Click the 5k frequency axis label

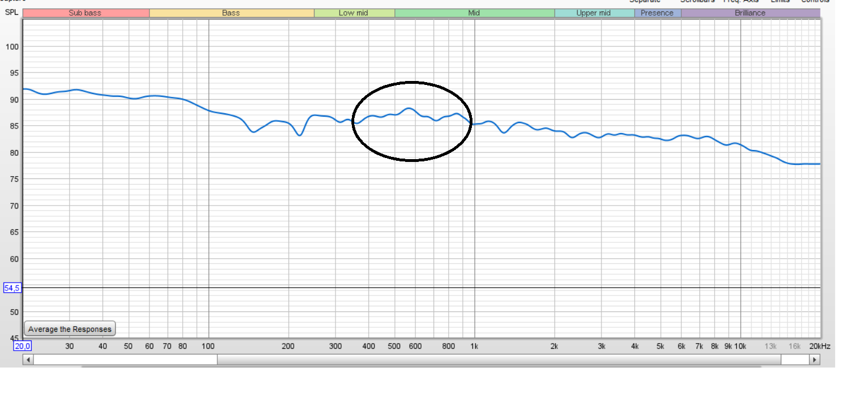click(x=660, y=346)
